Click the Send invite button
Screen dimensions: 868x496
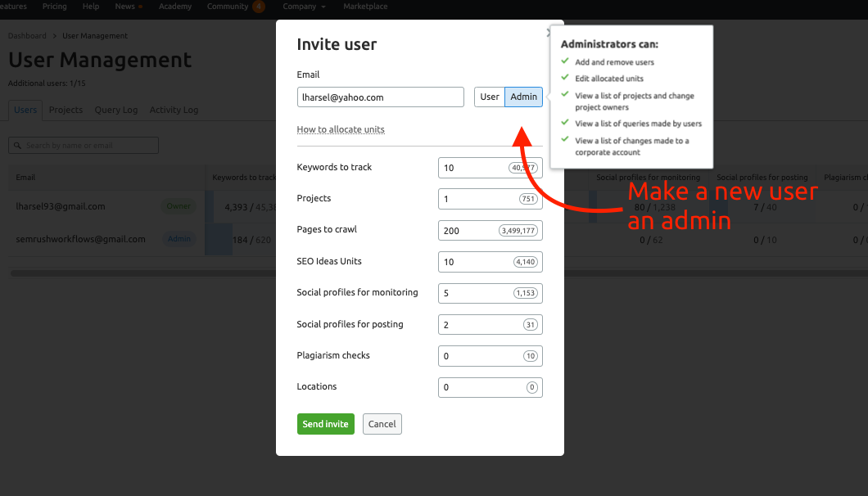pos(326,424)
